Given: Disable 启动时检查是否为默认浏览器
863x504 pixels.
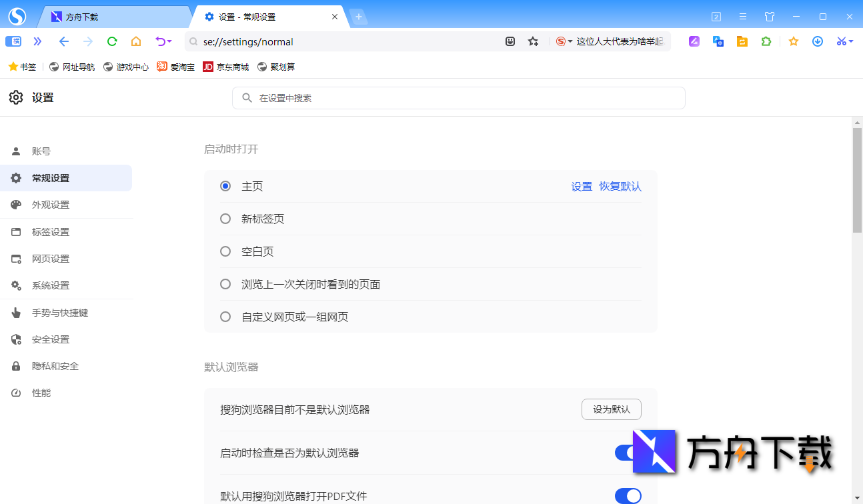Looking at the screenshot, I should click(x=628, y=453).
